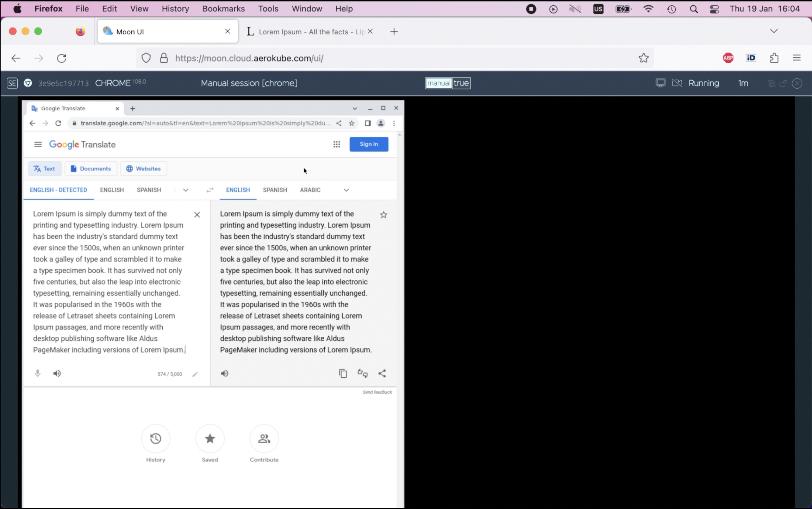
Task: Click the inner Chrome page vertical scrollbar
Action: point(399,282)
